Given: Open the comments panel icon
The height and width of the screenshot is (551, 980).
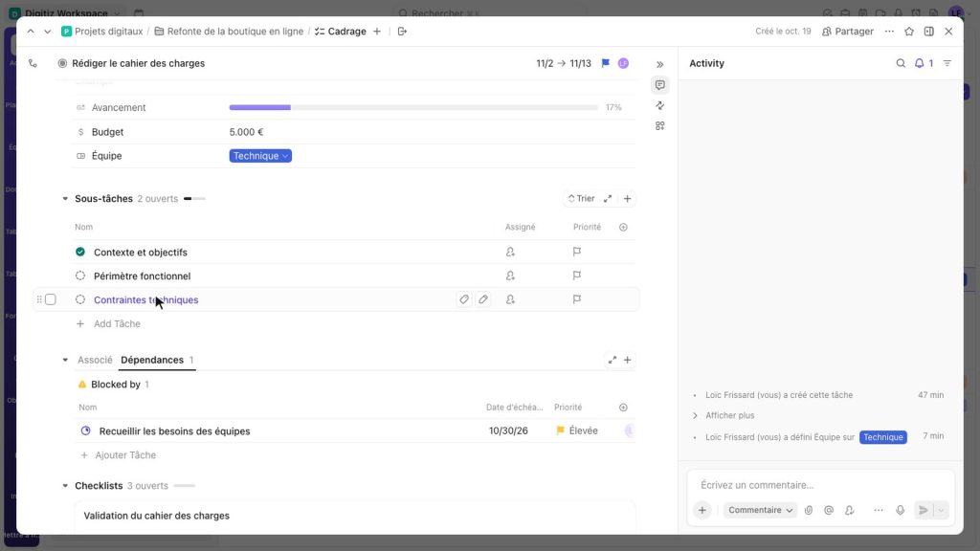Looking at the screenshot, I should tap(660, 85).
